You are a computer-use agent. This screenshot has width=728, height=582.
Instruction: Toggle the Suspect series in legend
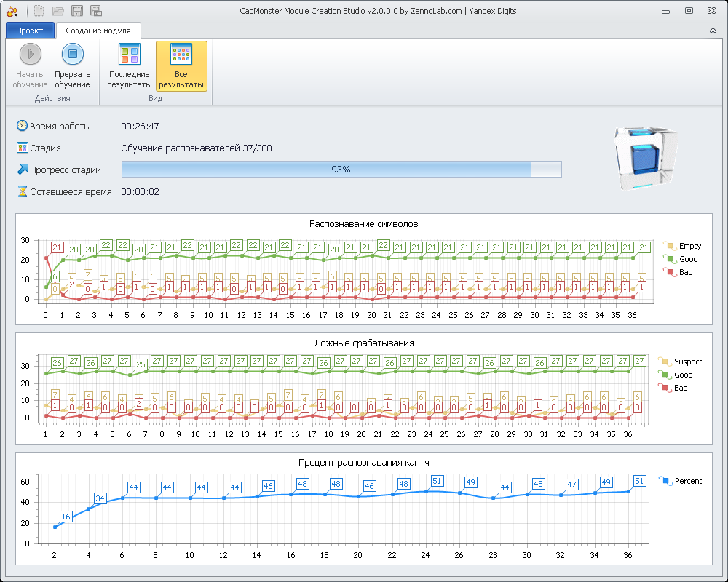point(680,362)
